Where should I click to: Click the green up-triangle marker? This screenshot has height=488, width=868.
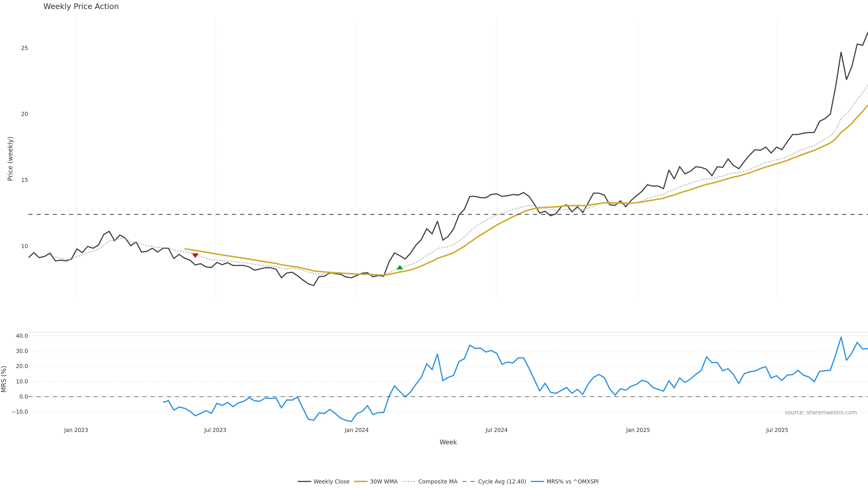click(400, 267)
